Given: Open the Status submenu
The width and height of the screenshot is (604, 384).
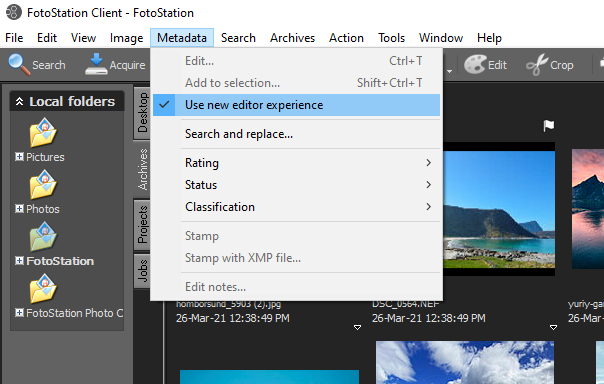Looking at the screenshot, I should [x=296, y=185].
